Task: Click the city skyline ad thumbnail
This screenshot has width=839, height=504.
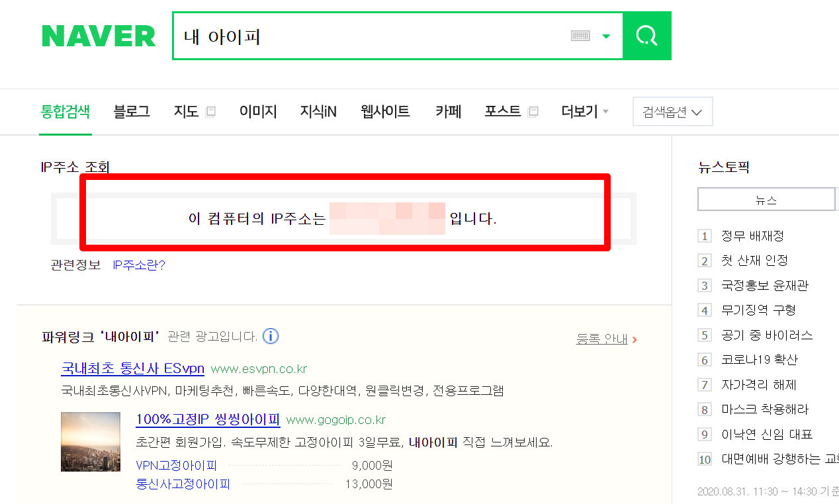Action: pyautogui.click(x=91, y=442)
